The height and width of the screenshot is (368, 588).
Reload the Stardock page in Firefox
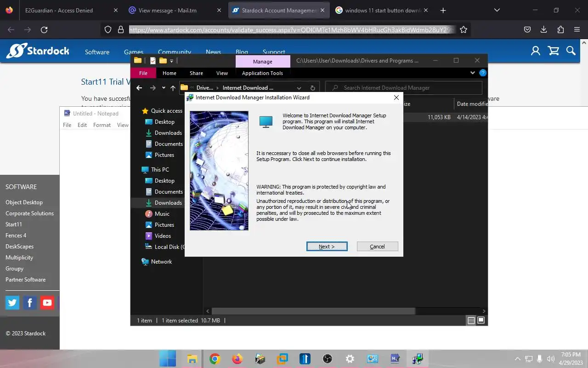pos(44,30)
